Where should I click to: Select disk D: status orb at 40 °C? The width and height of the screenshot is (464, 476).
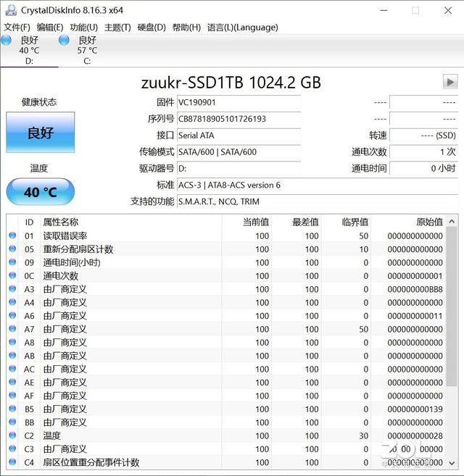tap(7, 40)
